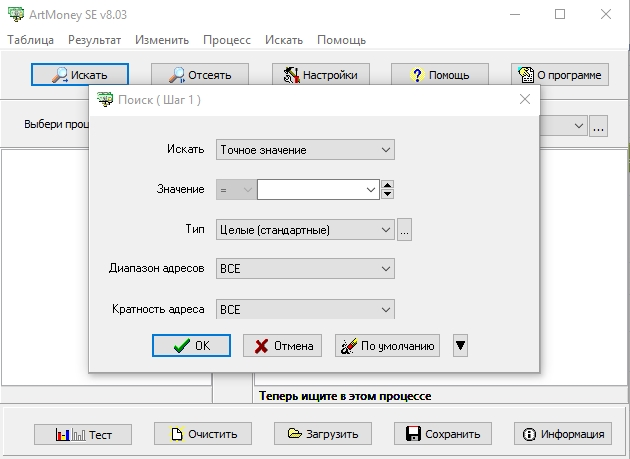Click the tools icon on Настройки

[x=291, y=75]
